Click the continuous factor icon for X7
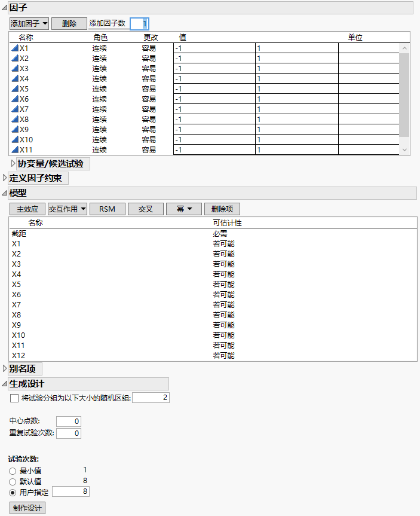420x516 pixels. (x=15, y=109)
